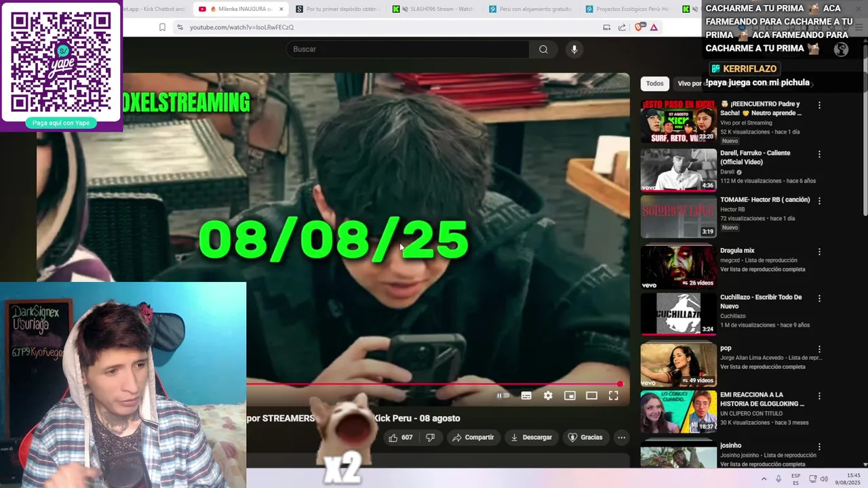
Task: Like the video with thumbs-up 607
Action: click(x=400, y=437)
